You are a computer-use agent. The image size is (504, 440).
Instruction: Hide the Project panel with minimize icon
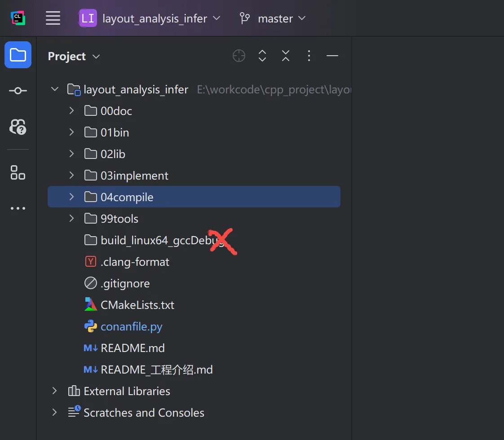[x=332, y=56]
